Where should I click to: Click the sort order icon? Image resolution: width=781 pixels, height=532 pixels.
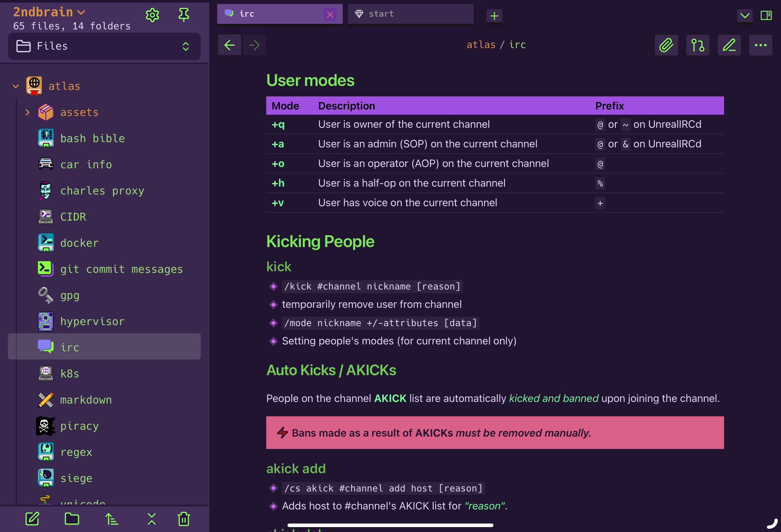112,519
